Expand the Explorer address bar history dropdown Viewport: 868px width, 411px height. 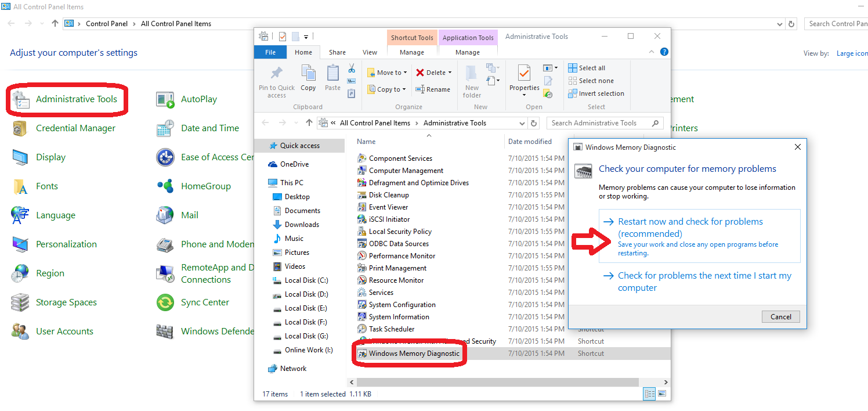(523, 123)
